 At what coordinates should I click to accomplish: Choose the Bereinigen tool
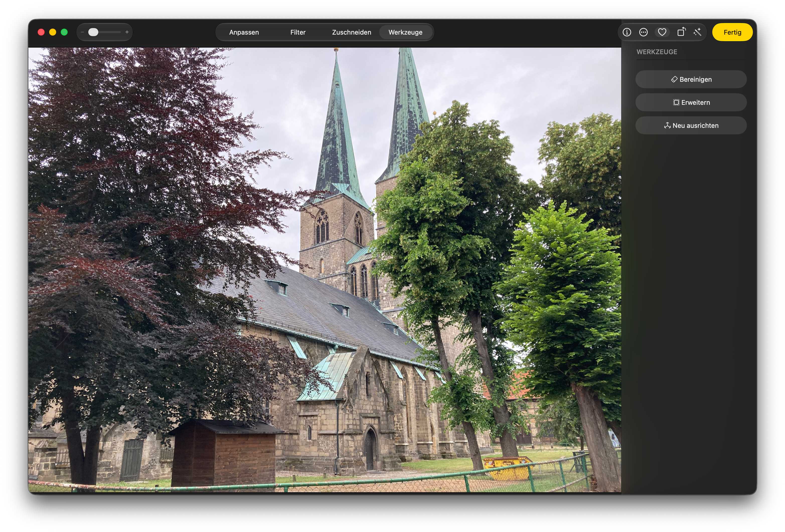tap(691, 79)
